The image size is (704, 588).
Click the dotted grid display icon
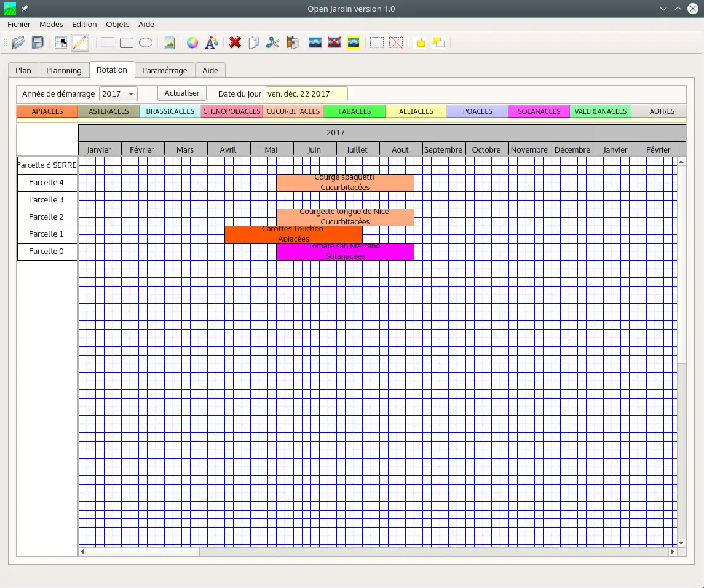pyautogui.click(x=377, y=42)
